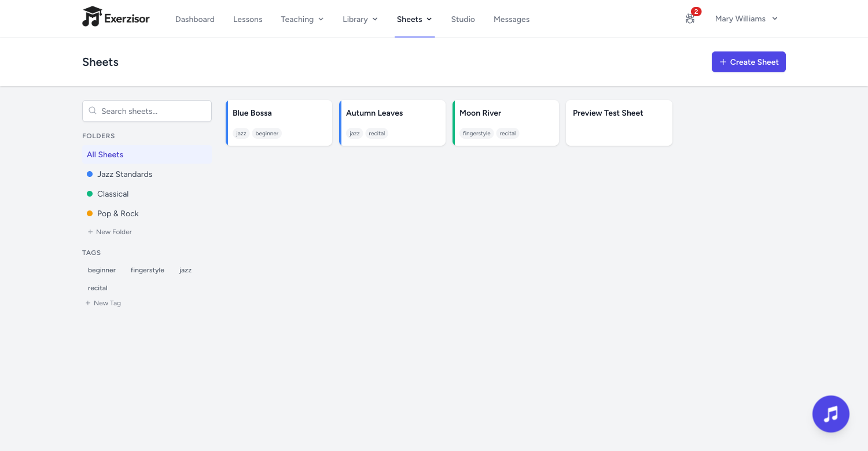Click the magnifier icon in search box
The image size is (868, 451).
(x=93, y=111)
